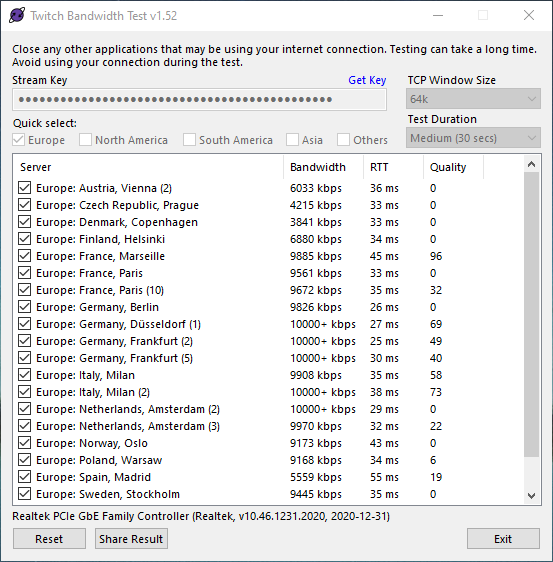Image resolution: width=553 pixels, height=562 pixels.
Task: Uncheck the Germany, Berlin server checkbox
Action: click(x=24, y=306)
